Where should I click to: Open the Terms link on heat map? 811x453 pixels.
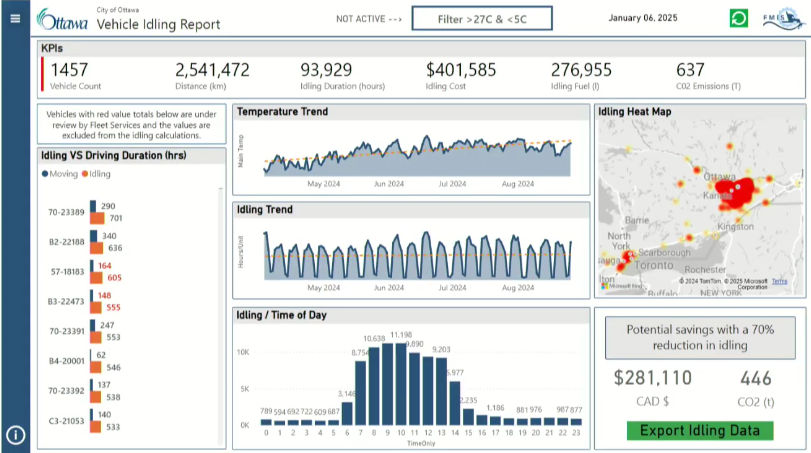point(779,282)
